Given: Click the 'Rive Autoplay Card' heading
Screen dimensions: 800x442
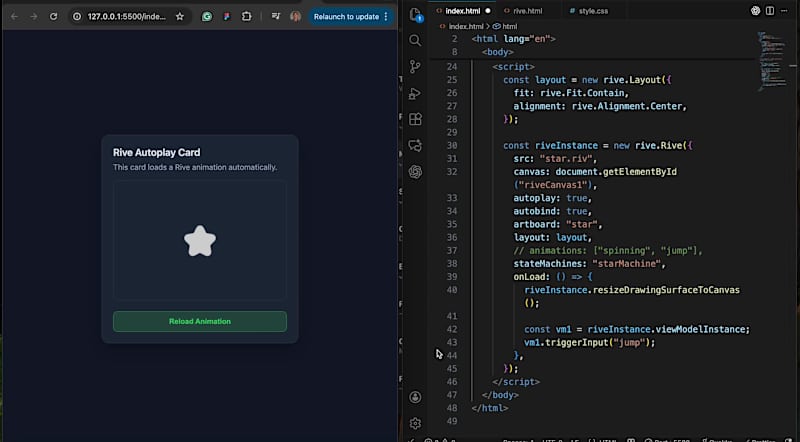Looking at the screenshot, I should coord(157,153).
